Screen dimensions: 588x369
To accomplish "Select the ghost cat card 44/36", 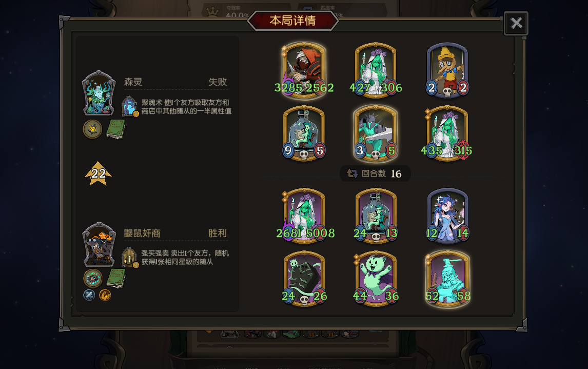I will pos(376,279).
